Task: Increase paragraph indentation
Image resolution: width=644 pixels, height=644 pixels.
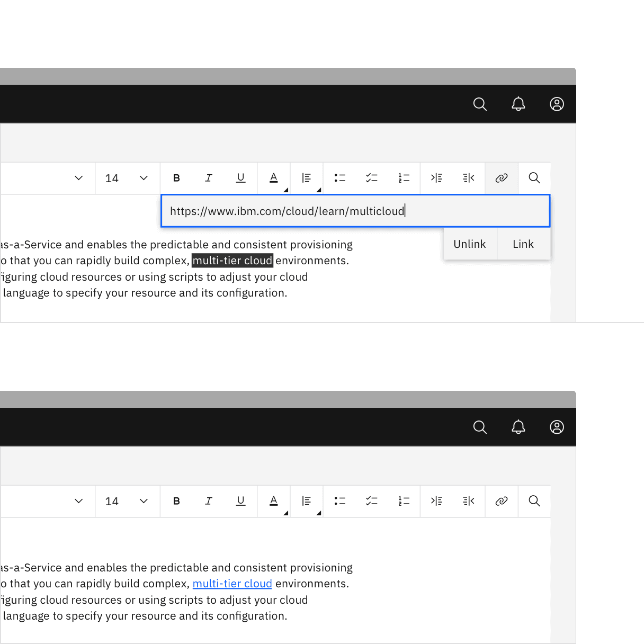Action: tap(436, 178)
